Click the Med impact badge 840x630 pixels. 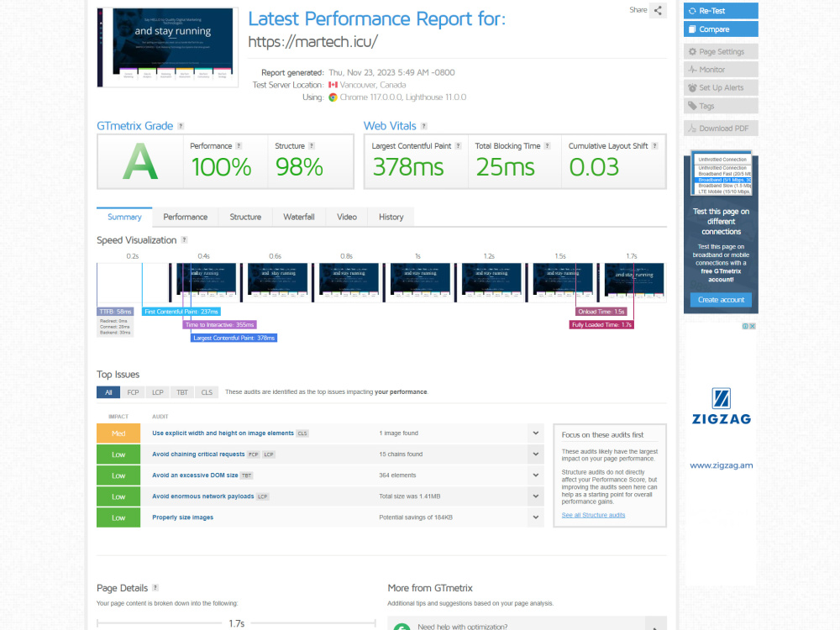(118, 433)
